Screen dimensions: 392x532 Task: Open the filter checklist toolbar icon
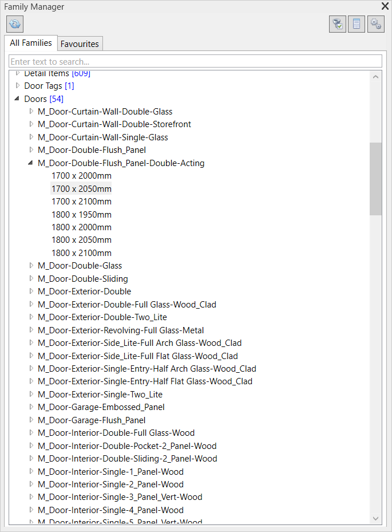(x=338, y=24)
